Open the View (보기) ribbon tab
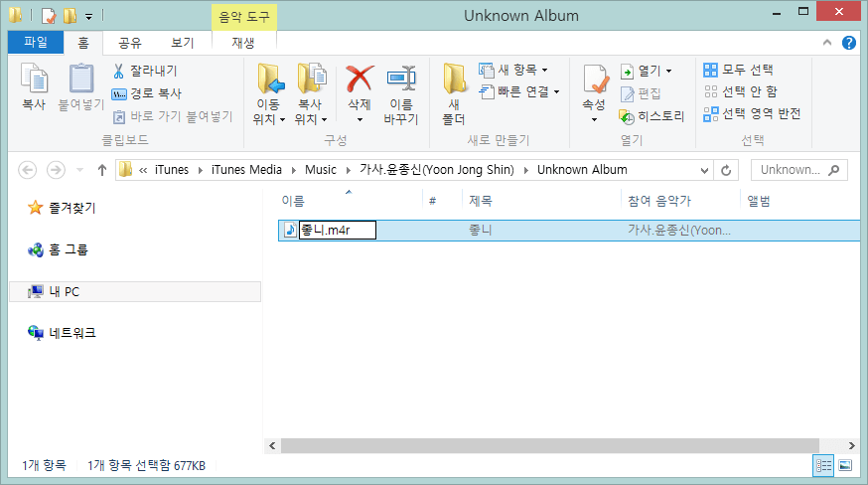This screenshot has width=868, height=485. 182,43
